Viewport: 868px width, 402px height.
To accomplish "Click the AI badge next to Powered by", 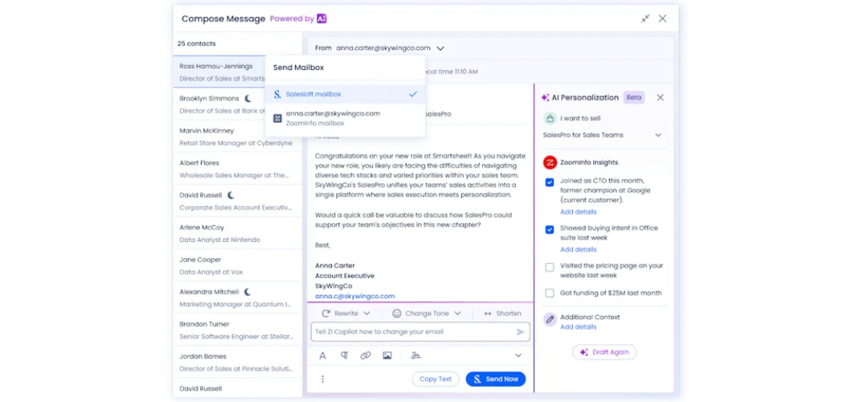I will (321, 18).
